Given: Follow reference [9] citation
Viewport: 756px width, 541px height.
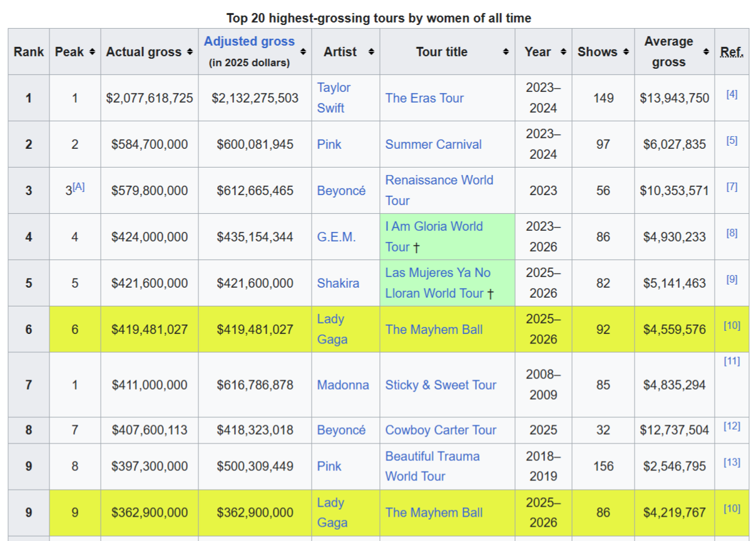Looking at the screenshot, I should (732, 280).
